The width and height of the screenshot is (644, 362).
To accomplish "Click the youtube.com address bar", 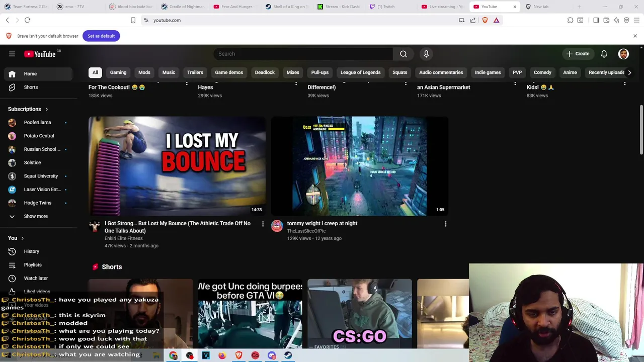I will [302, 20].
